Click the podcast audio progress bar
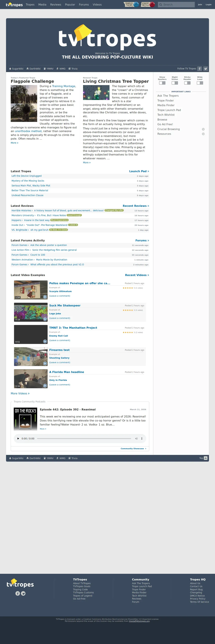 tap(84, 439)
